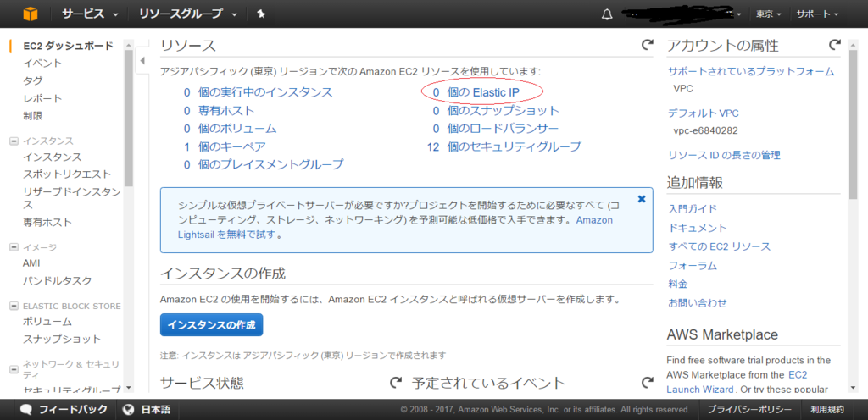
Task: Open AMI in the sidebar
Action: pyautogui.click(x=31, y=263)
